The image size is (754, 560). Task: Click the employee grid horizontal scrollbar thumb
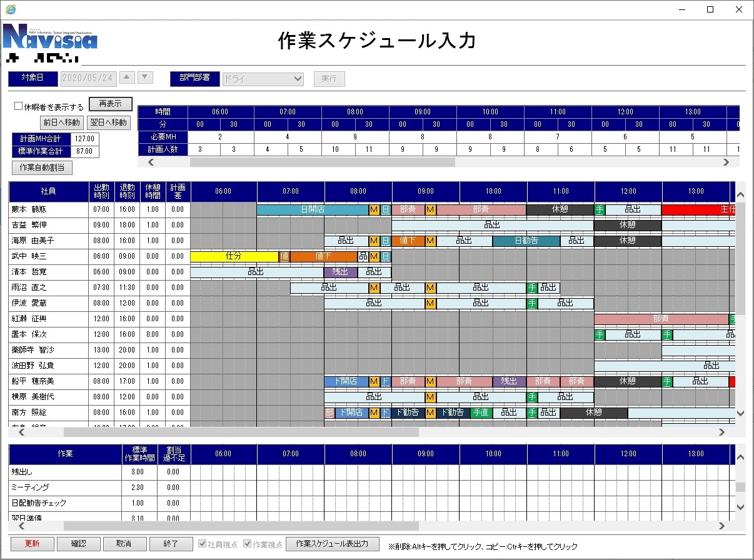pyautogui.click(x=241, y=432)
